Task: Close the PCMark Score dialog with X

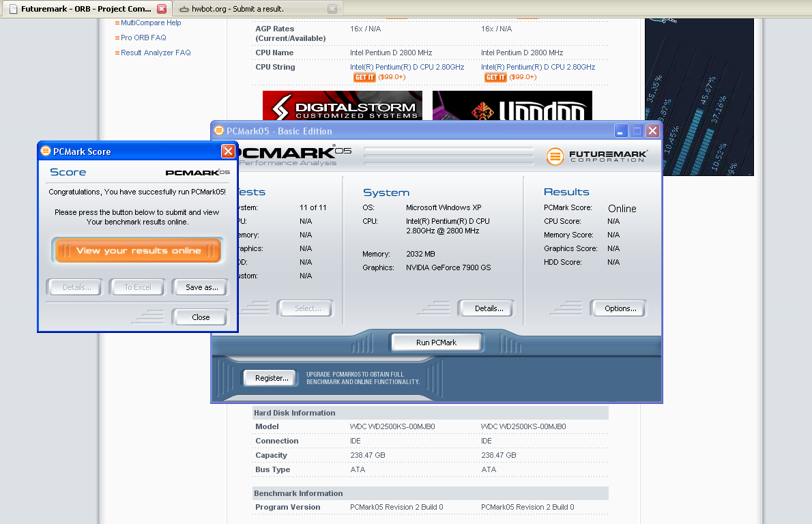Action: coord(228,151)
